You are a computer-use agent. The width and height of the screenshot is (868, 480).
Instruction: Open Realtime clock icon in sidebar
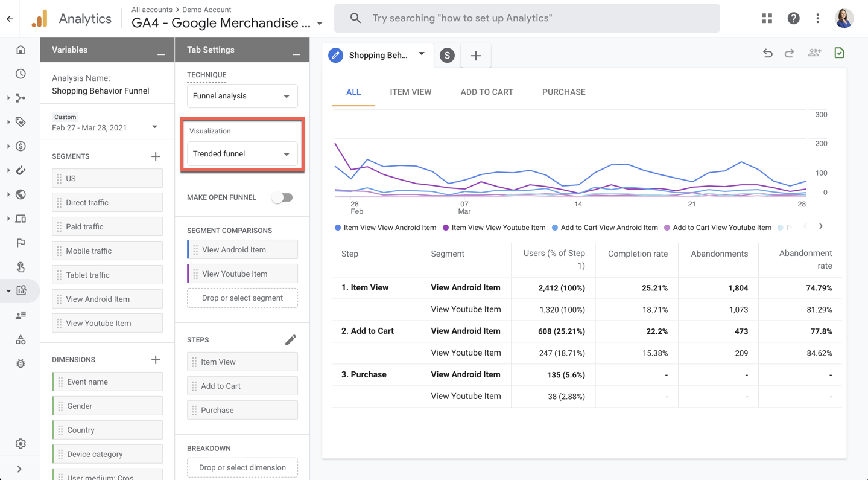pos(21,74)
